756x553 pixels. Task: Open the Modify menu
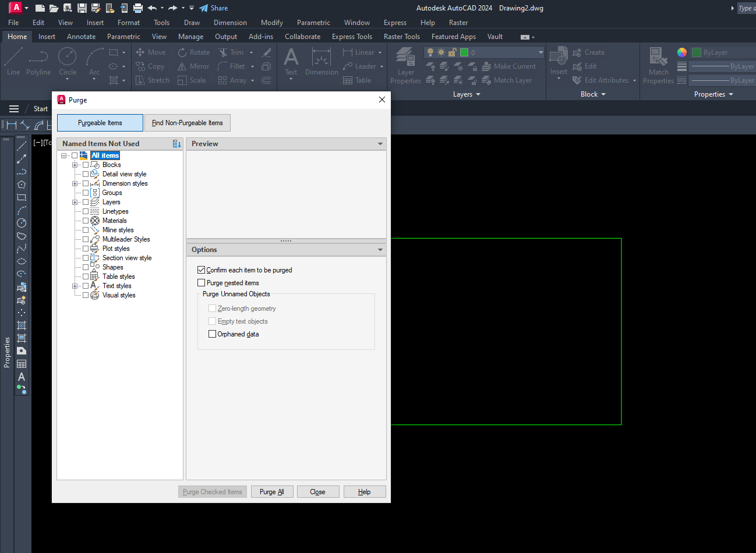[x=271, y=23]
